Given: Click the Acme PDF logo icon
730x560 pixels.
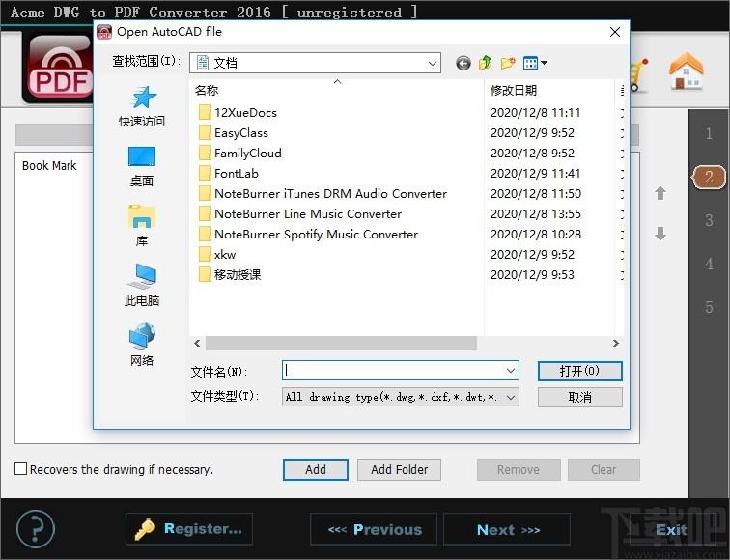Looking at the screenshot, I should click(58, 69).
